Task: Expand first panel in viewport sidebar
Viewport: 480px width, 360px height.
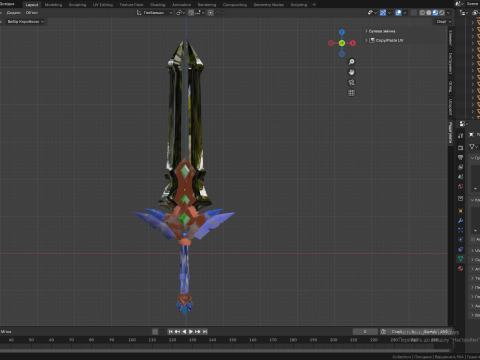Action: point(366,31)
